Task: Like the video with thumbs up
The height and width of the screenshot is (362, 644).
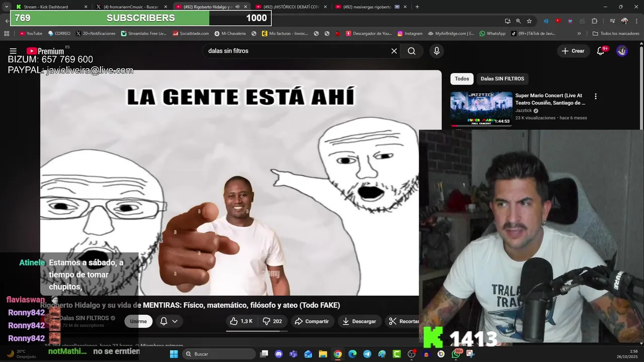Action: click(242, 321)
